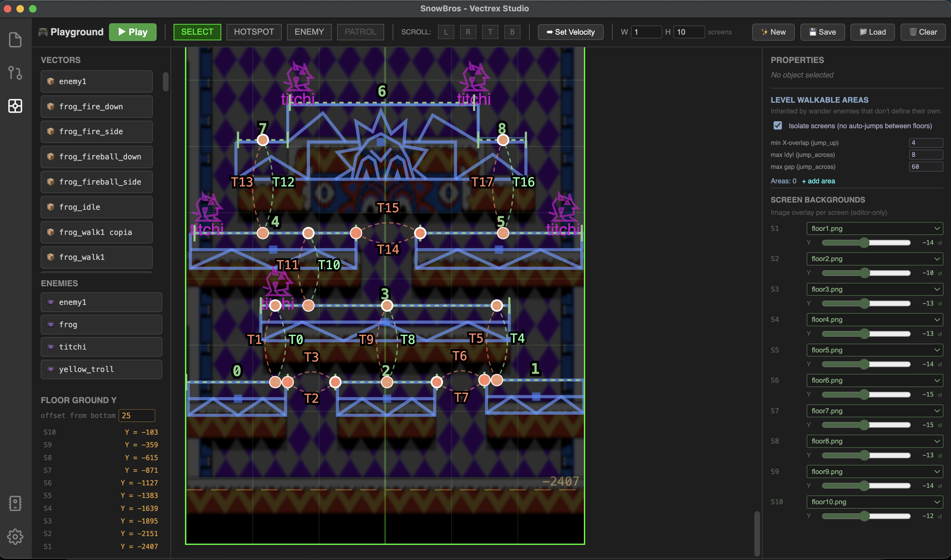Screen dimensions: 951x560
Task: Adjust S10 Y offset slider
Action: tap(866, 516)
